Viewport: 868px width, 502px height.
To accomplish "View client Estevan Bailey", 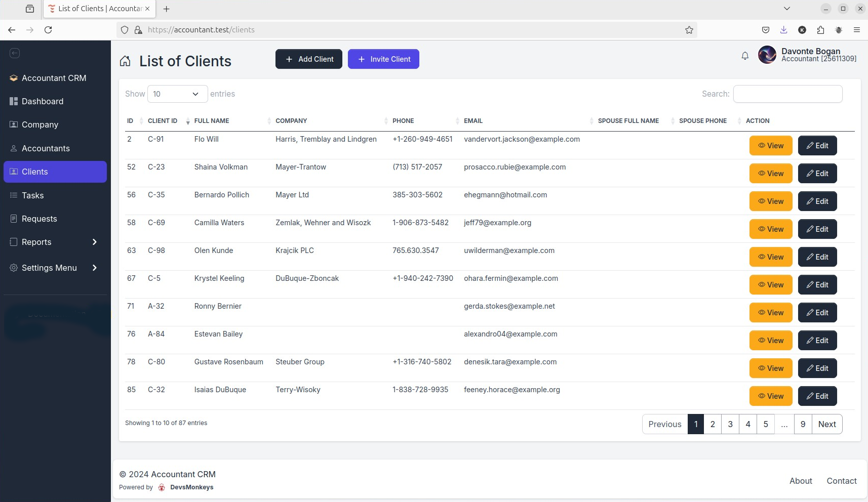I will point(771,341).
